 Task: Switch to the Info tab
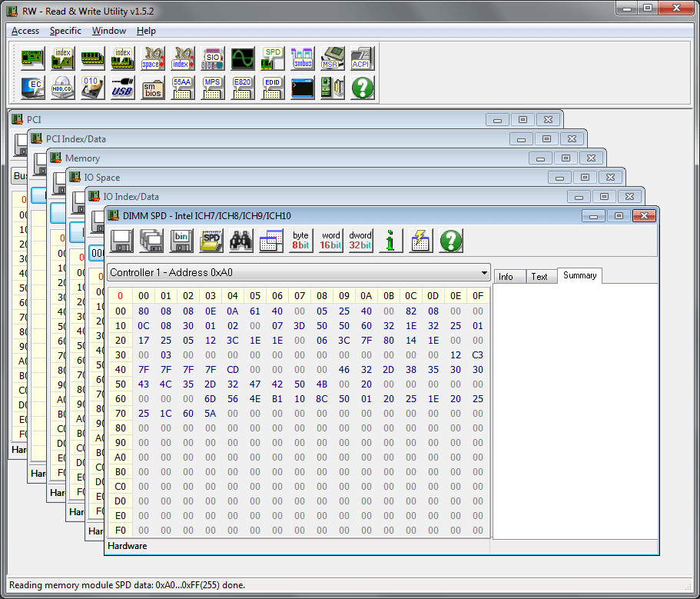click(506, 276)
